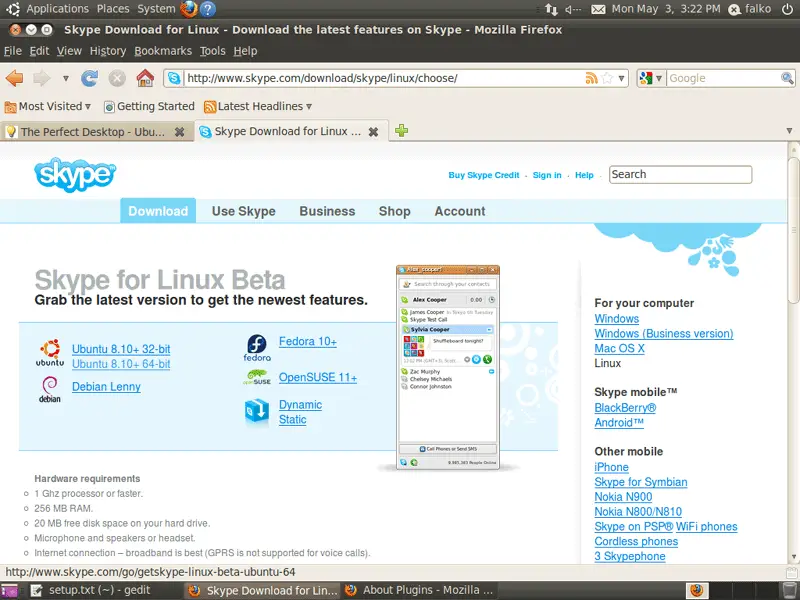Click the RSS feed icon in address bar
Image resolution: width=800 pixels, height=600 pixels.
[591, 78]
